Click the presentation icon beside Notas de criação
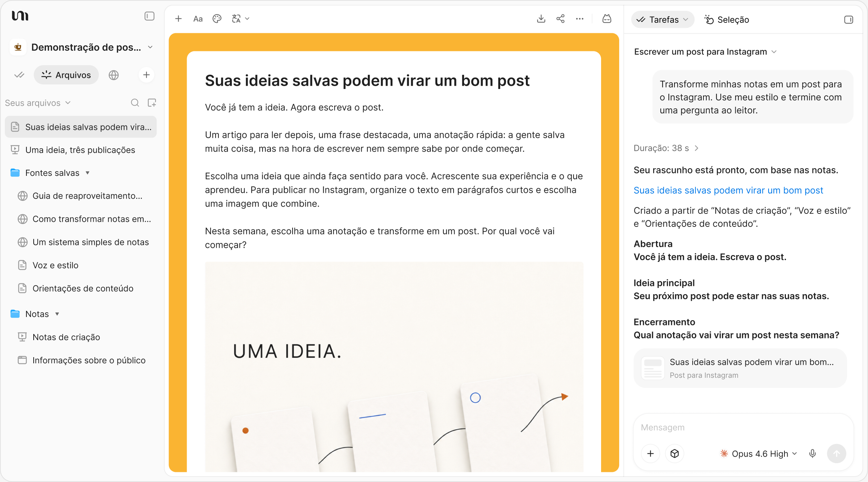The image size is (868, 482). [22, 337]
